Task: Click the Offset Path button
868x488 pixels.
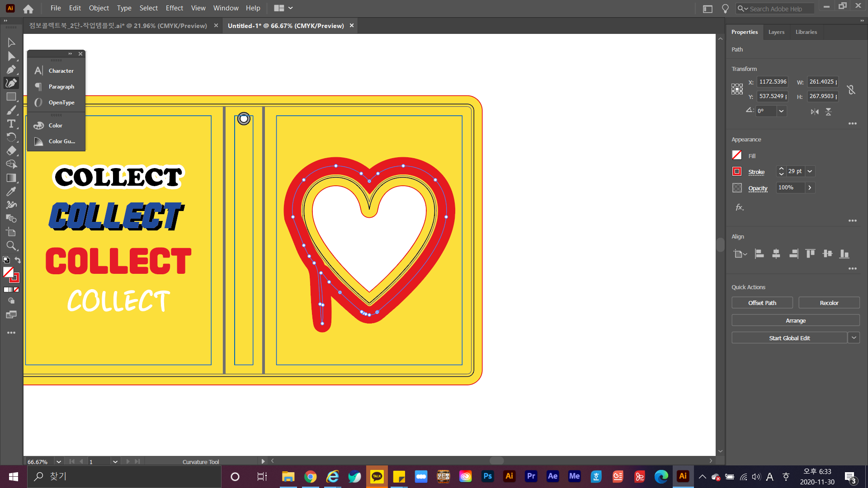Action: coord(762,303)
